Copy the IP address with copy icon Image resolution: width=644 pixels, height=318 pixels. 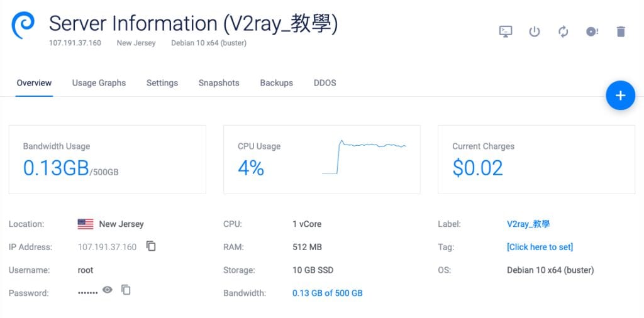click(151, 246)
